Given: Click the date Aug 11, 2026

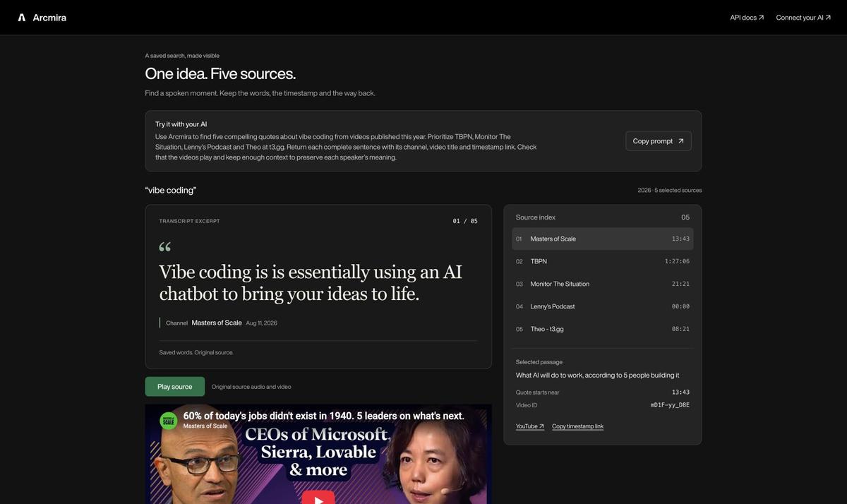Looking at the screenshot, I should pyautogui.click(x=261, y=323).
